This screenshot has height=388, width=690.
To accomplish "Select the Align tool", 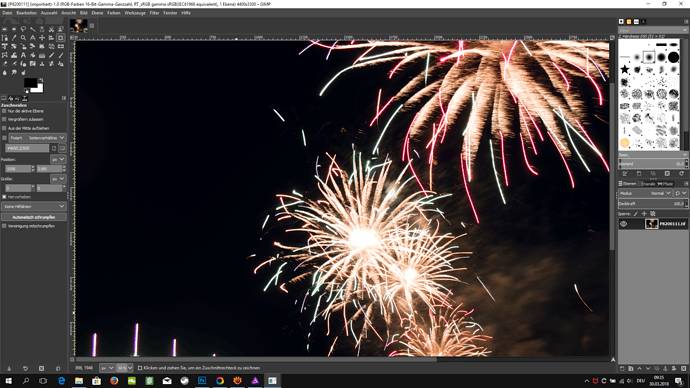I will pyautogui.click(x=51, y=38).
